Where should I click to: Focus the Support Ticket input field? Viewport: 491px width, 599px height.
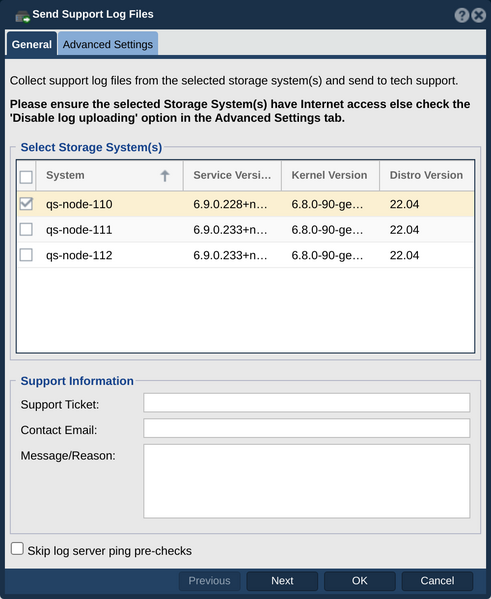306,403
